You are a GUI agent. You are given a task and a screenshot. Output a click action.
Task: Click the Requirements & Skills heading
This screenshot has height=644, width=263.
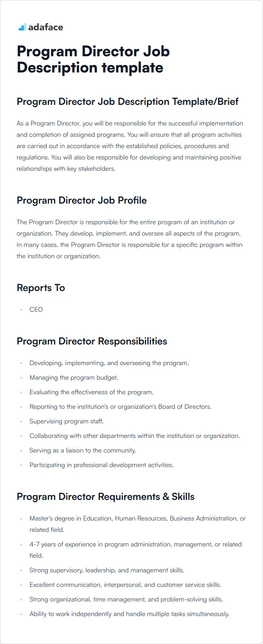point(106,497)
